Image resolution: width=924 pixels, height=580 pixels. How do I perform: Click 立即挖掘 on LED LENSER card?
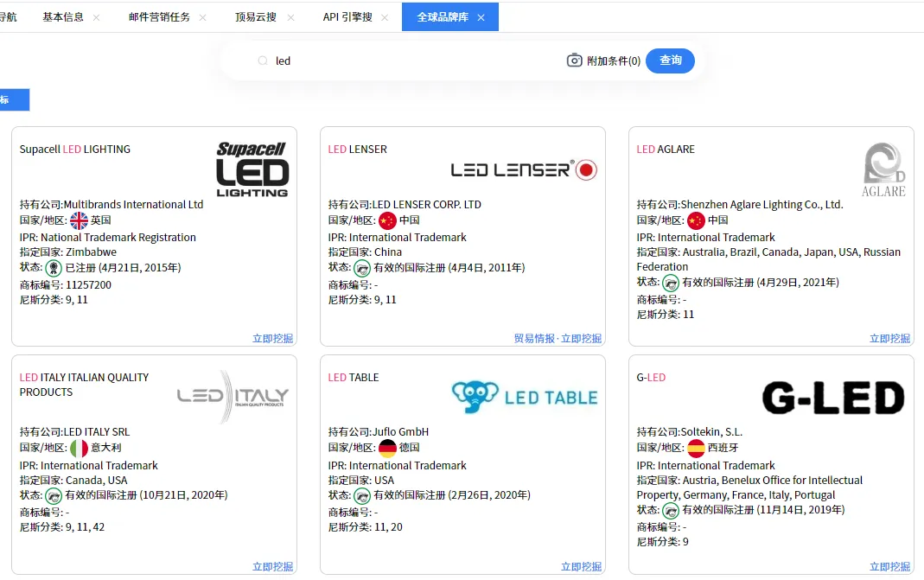coord(581,338)
